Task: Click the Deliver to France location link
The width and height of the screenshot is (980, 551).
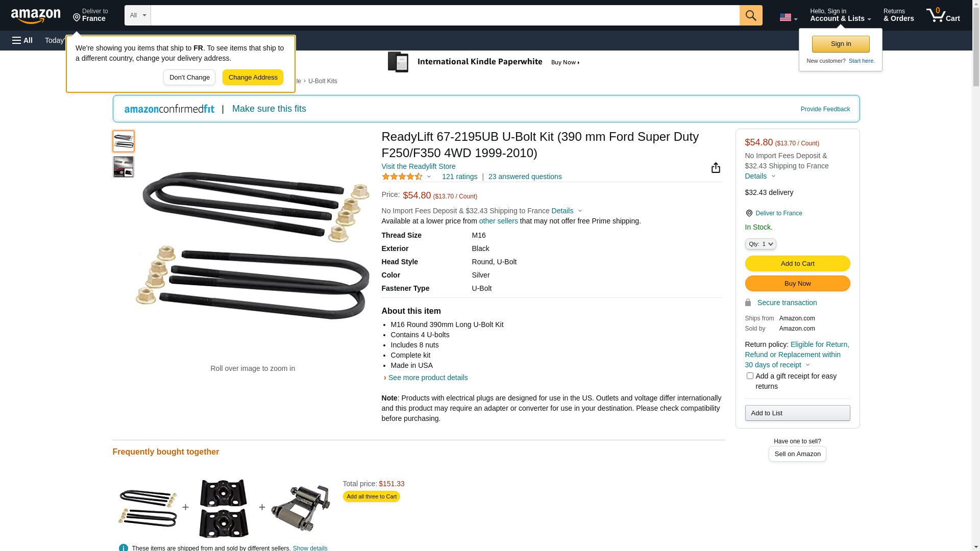Action: pyautogui.click(x=778, y=213)
